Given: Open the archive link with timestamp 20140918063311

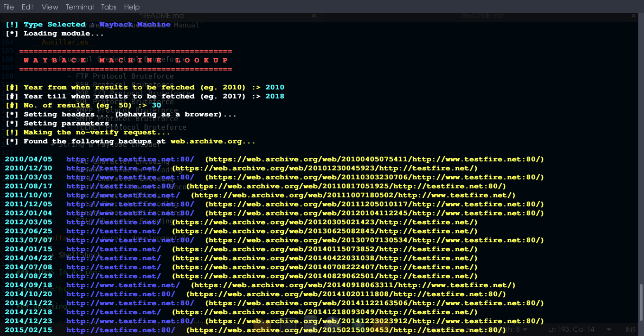Looking at the screenshot, I should coord(353,285).
